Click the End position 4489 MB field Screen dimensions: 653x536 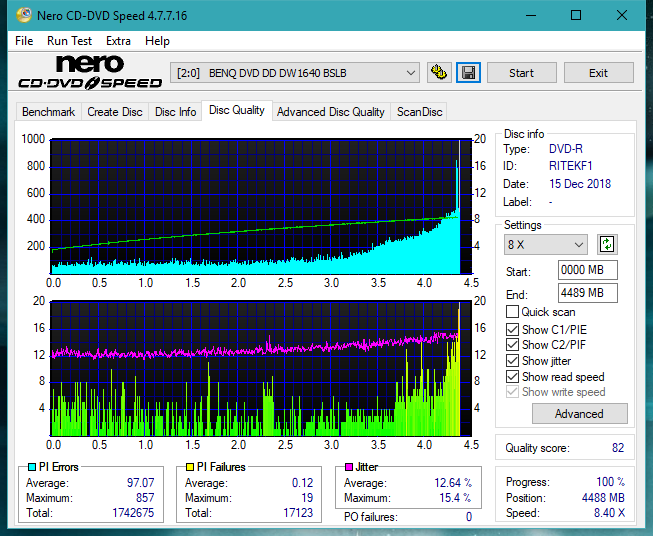pyautogui.click(x=587, y=293)
